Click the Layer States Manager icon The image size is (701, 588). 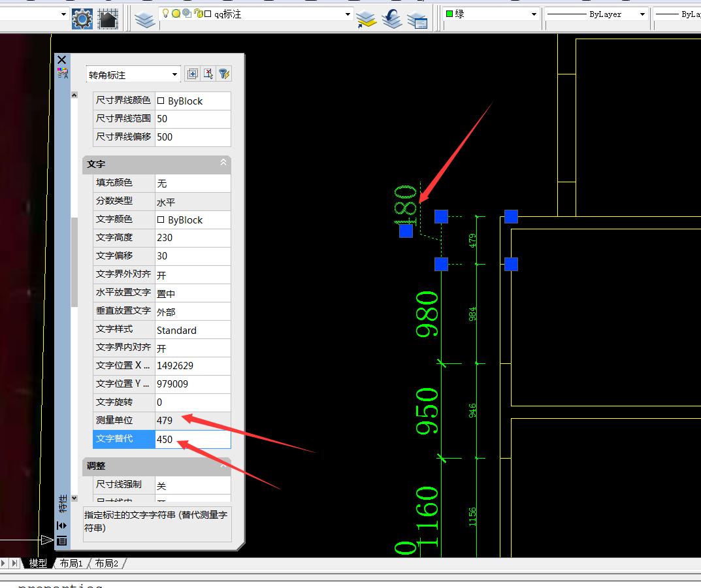point(418,18)
